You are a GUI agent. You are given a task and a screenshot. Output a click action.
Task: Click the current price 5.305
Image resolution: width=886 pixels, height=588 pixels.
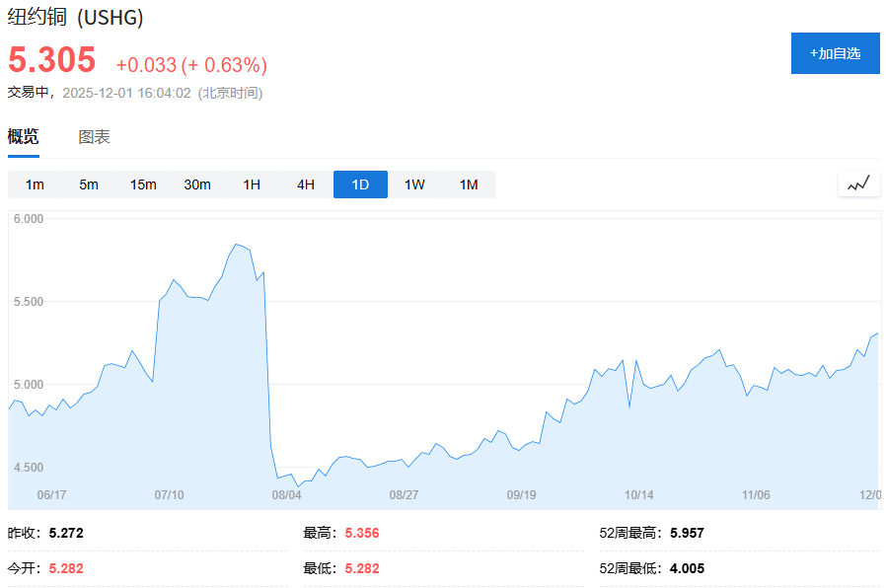[52, 60]
